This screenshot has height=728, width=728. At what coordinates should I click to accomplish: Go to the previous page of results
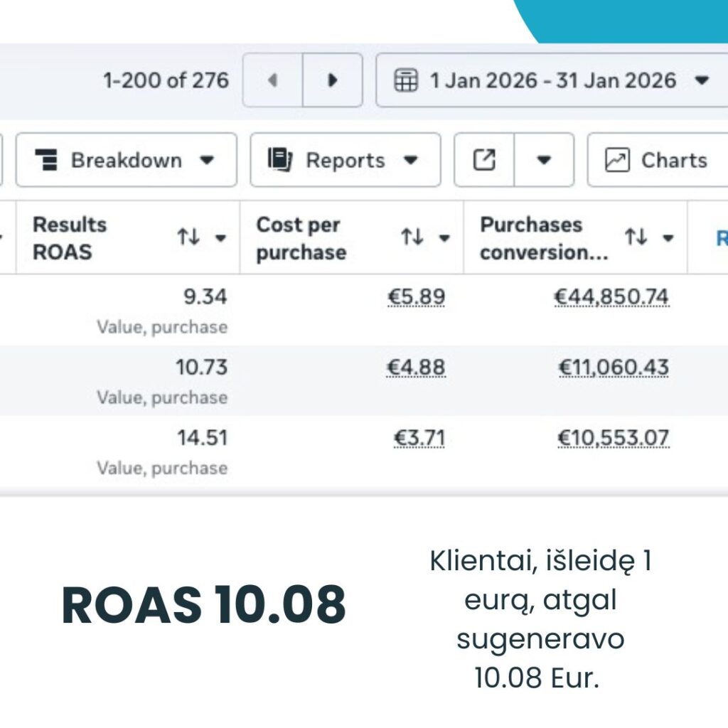272,80
